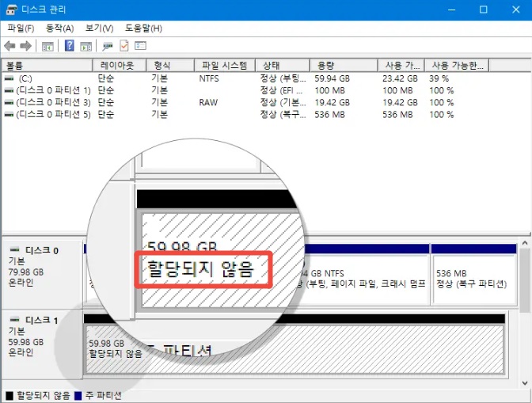Sort by the 레이아웃 column header
Image resolution: width=532 pixels, height=403 pixels.
120,65
